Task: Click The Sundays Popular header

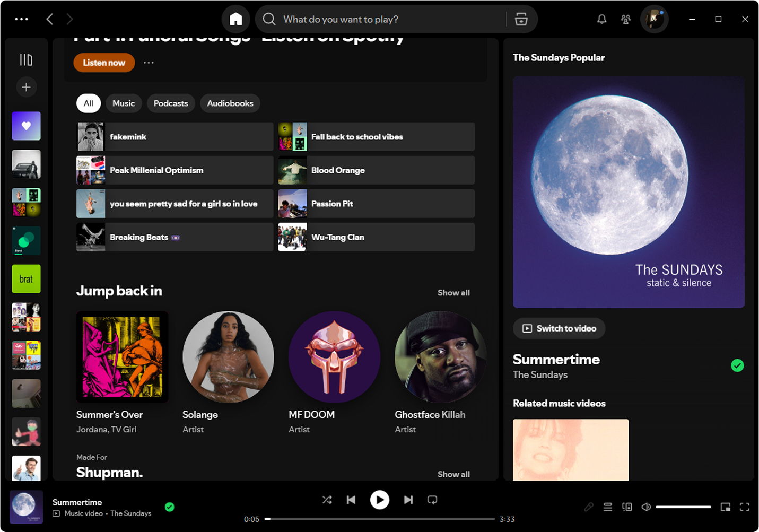Action: (559, 57)
